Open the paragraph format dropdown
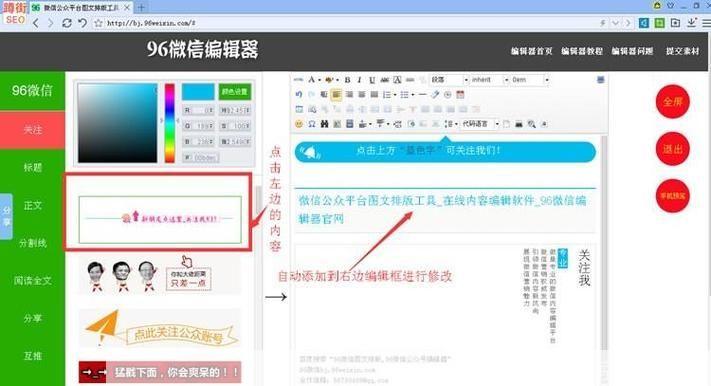This screenshot has height=386, width=711. click(449, 80)
